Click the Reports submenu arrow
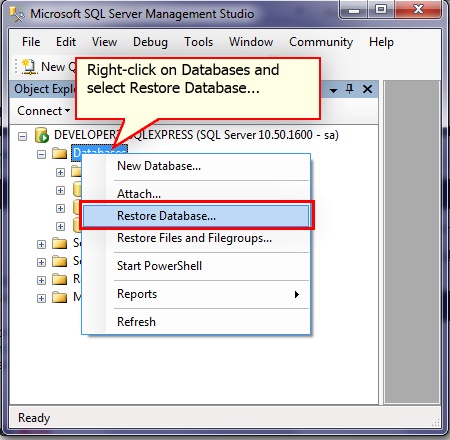 tap(296, 294)
